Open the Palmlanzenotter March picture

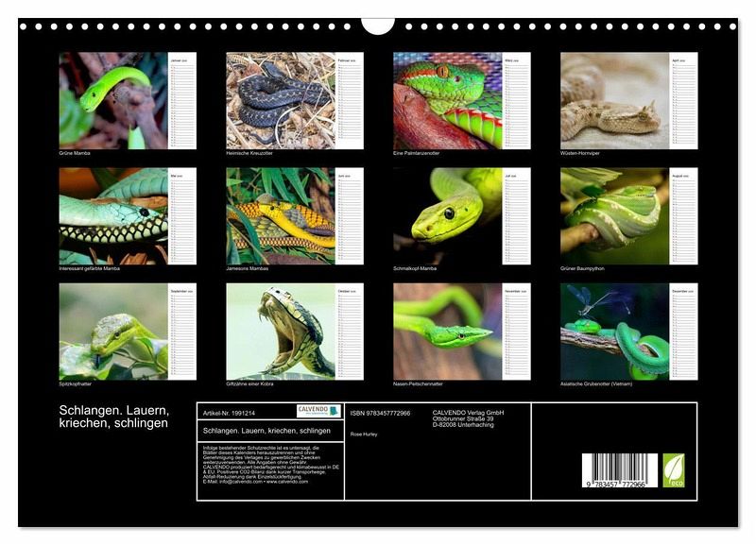(x=447, y=100)
